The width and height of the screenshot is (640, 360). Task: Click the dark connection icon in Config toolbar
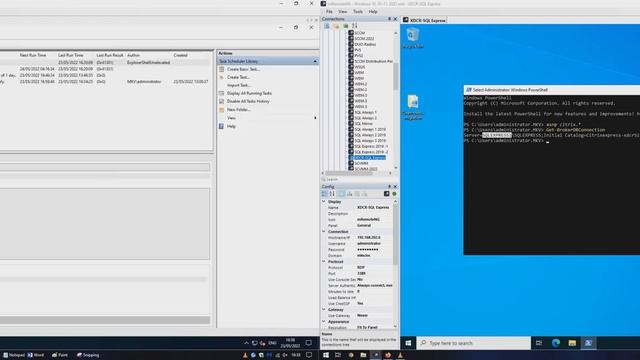click(x=387, y=193)
